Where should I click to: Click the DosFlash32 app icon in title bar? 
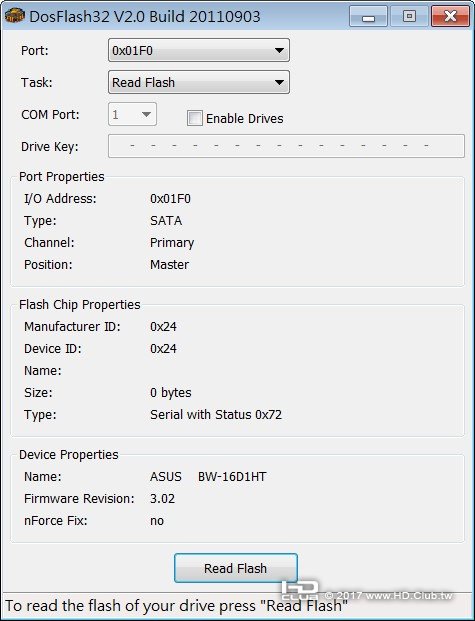[15, 16]
